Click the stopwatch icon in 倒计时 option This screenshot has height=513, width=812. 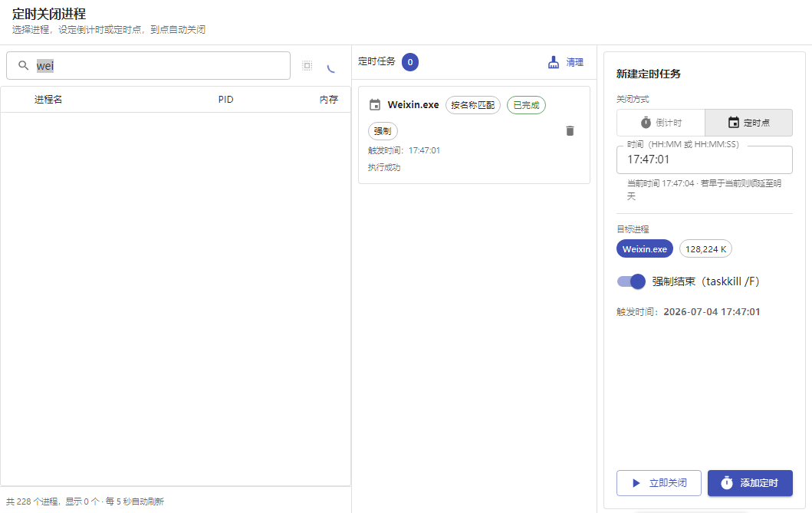646,123
